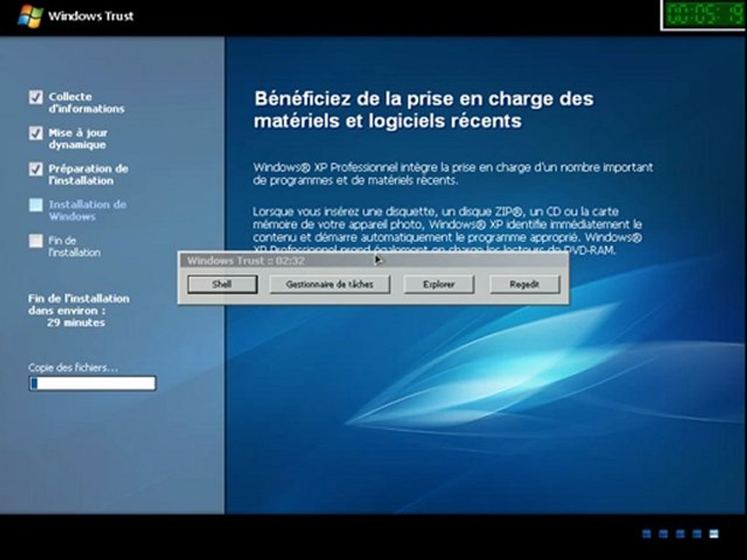Click the "Windows® XP Professionnel intègre" paragraph
This screenshot has width=747, height=560.
(453, 173)
